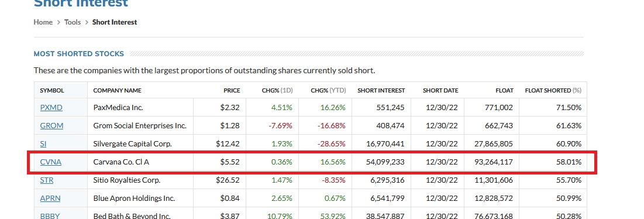Click the CHG% (1D) column header
Viewport: 644px width, 219px height.
[x=277, y=90]
